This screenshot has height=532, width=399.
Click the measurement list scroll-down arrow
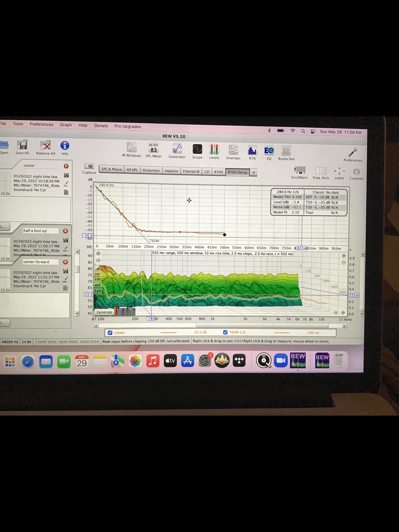tap(77, 314)
